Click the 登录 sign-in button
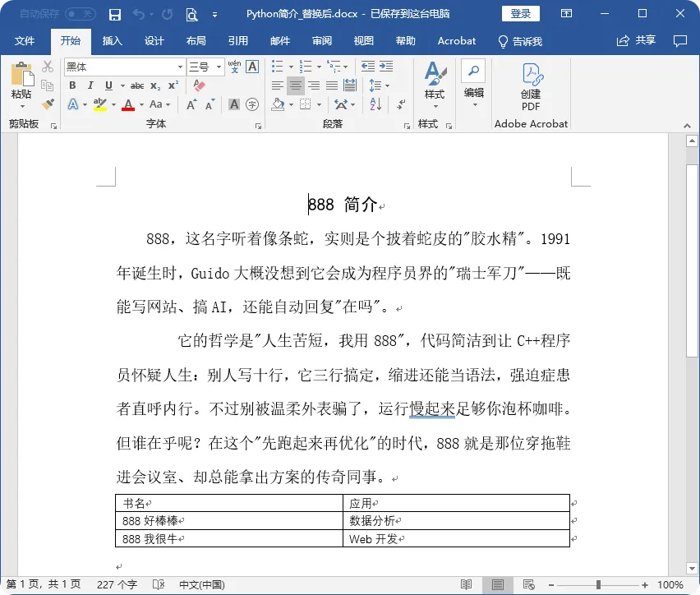The image size is (700, 595). (x=521, y=13)
